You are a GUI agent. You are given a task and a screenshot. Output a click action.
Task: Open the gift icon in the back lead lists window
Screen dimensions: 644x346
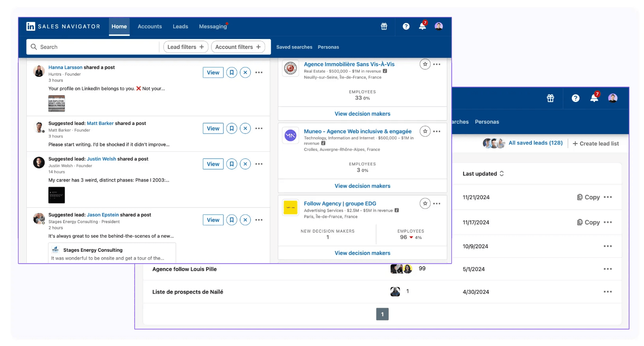pyautogui.click(x=550, y=98)
